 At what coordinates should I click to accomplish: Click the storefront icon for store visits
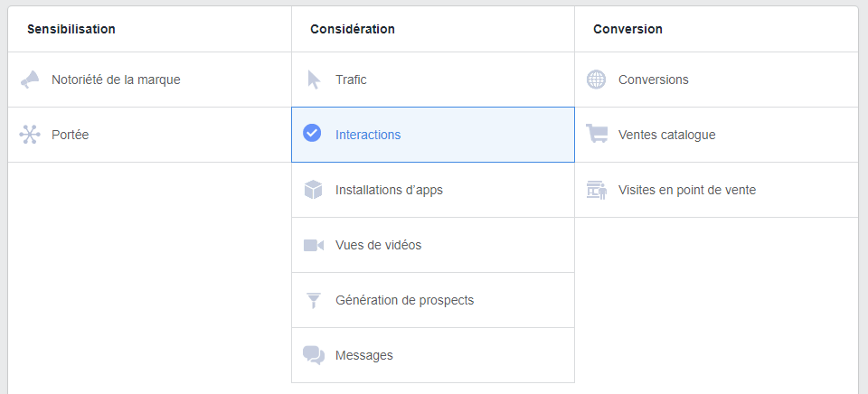click(x=597, y=190)
